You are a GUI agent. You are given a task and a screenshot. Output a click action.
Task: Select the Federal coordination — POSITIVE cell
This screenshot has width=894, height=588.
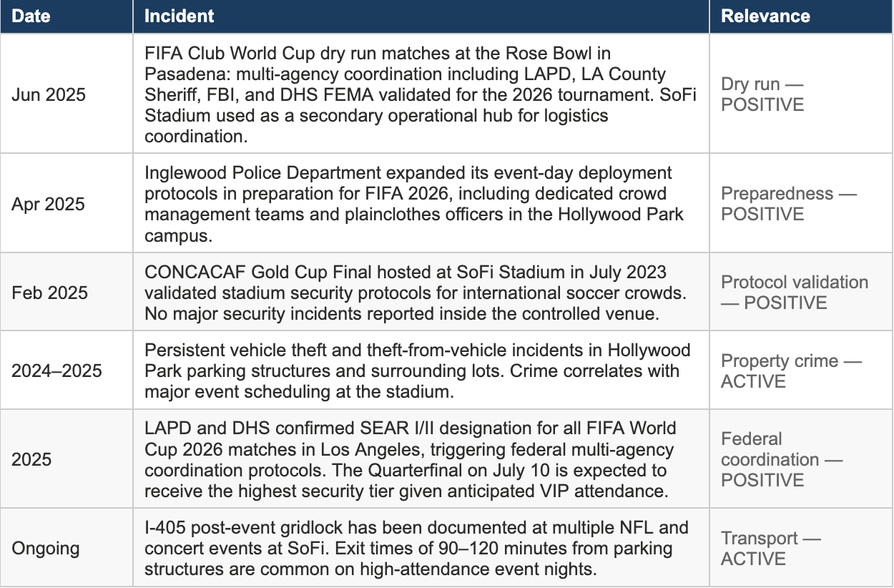click(x=782, y=460)
